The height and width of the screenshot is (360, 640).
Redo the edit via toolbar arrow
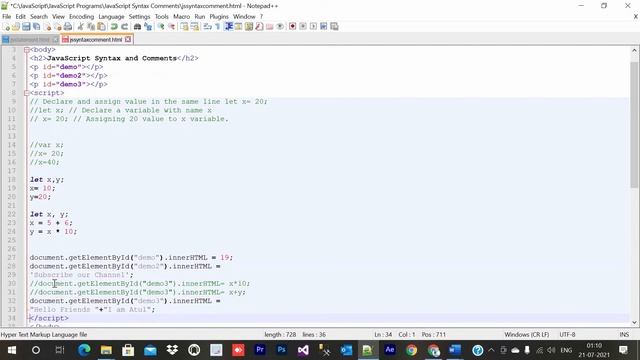[x=124, y=27]
